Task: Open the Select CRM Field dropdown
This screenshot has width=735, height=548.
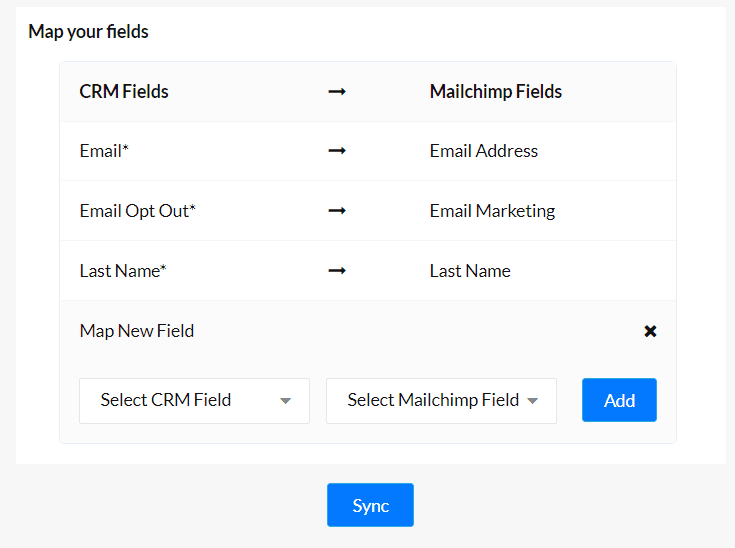Action: [195, 401]
